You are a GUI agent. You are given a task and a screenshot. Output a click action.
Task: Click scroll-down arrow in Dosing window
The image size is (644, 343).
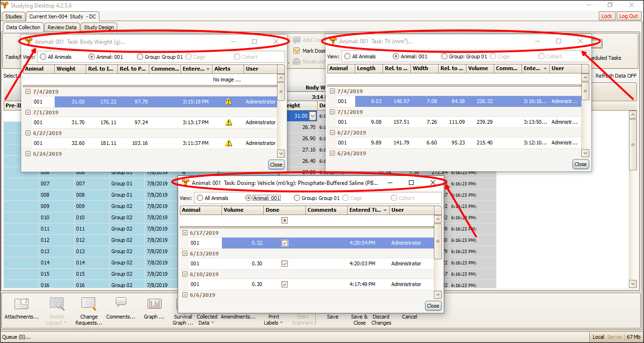(438, 295)
